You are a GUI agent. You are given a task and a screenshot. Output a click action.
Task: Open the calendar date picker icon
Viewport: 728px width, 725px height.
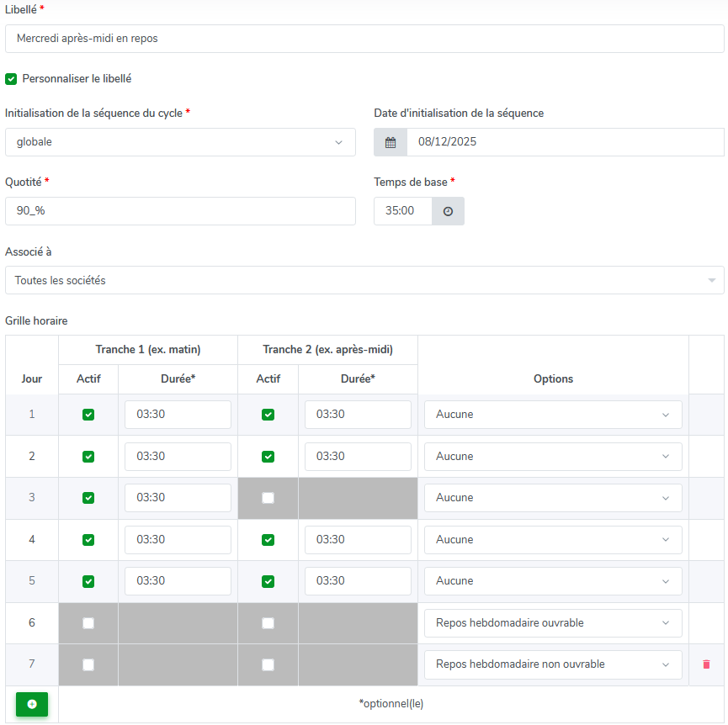391,142
